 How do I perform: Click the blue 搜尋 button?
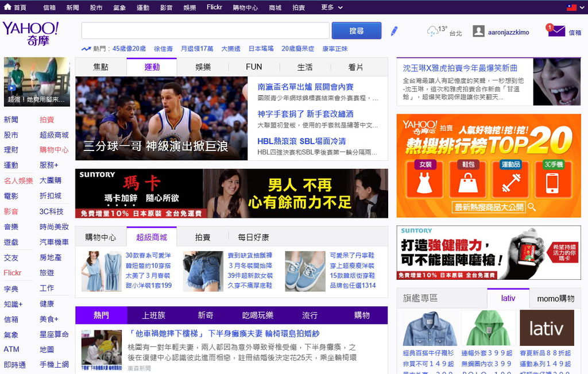356,30
